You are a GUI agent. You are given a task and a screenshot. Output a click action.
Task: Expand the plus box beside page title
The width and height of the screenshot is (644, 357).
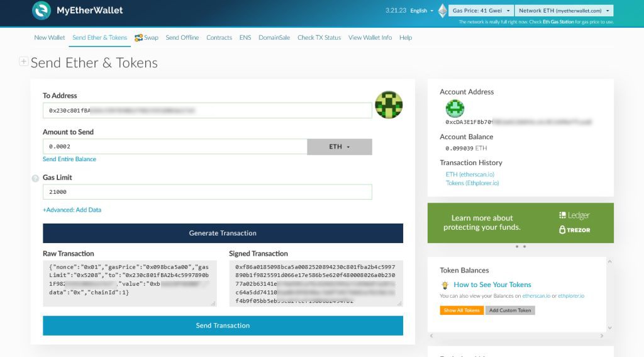coord(24,62)
